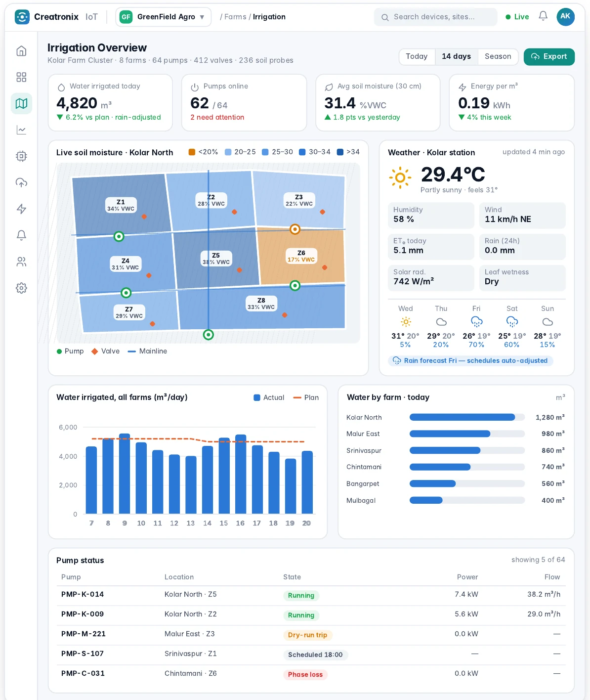This screenshot has width=590, height=700.
Task: Click the Z8 33% VWC label
Action: [261, 304]
